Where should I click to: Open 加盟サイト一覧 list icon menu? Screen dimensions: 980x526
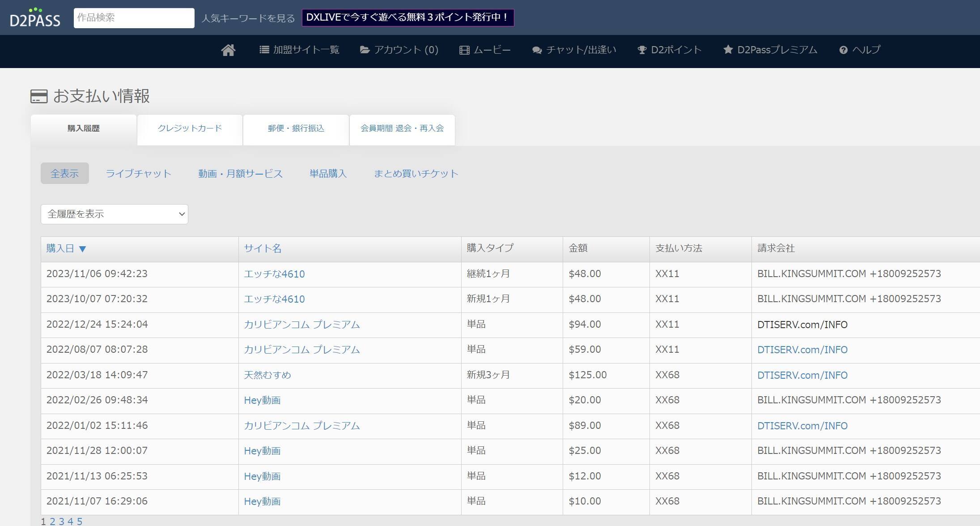coord(299,50)
